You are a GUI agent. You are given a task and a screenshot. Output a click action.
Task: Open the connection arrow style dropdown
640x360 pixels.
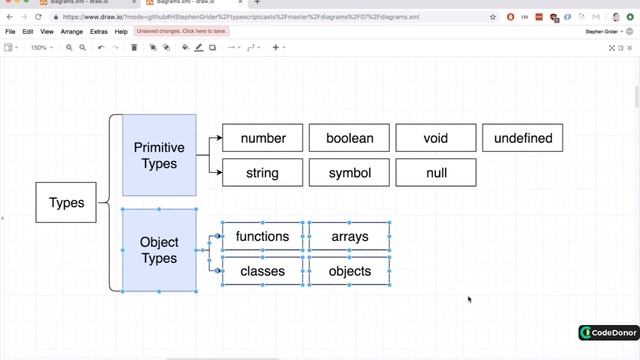click(233, 48)
